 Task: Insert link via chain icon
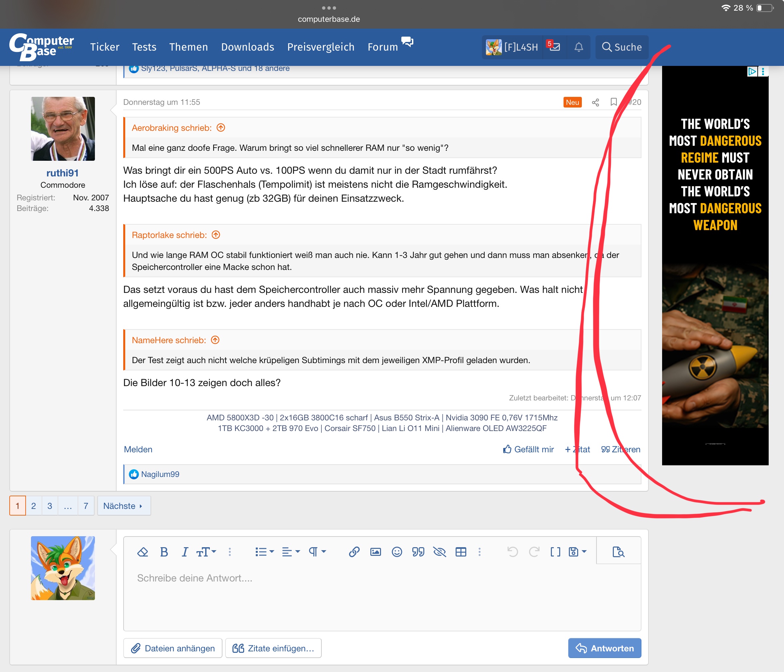coord(354,552)
